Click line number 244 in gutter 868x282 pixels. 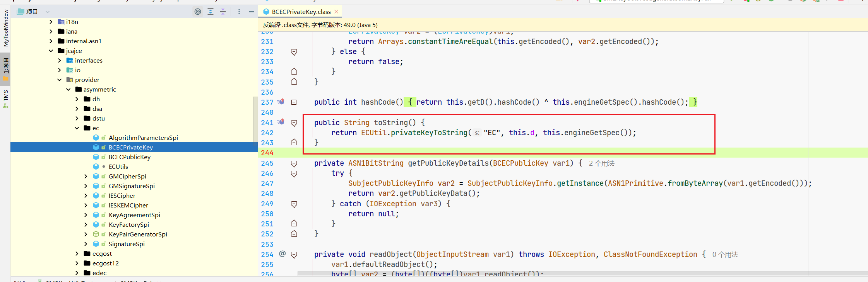coord(267,153)
